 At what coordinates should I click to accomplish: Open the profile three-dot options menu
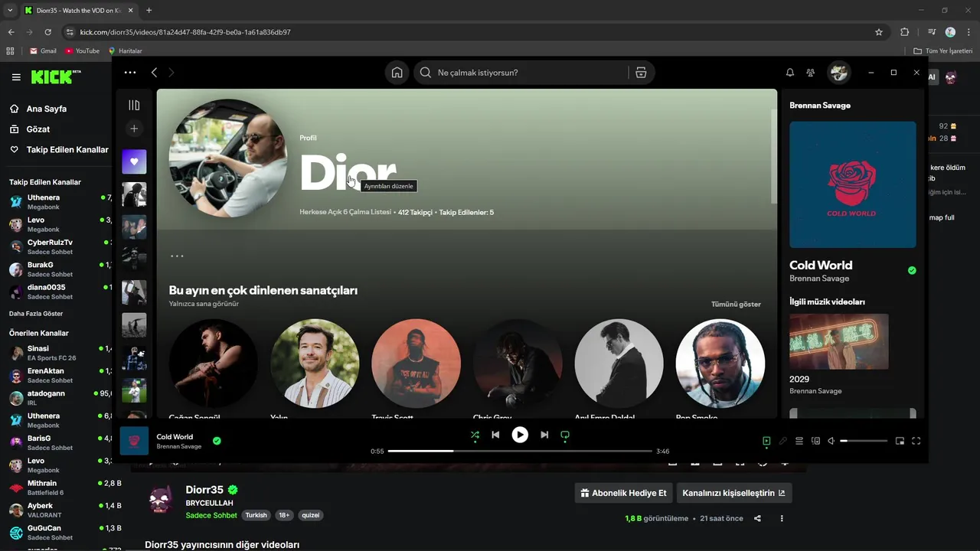point(177,256)
